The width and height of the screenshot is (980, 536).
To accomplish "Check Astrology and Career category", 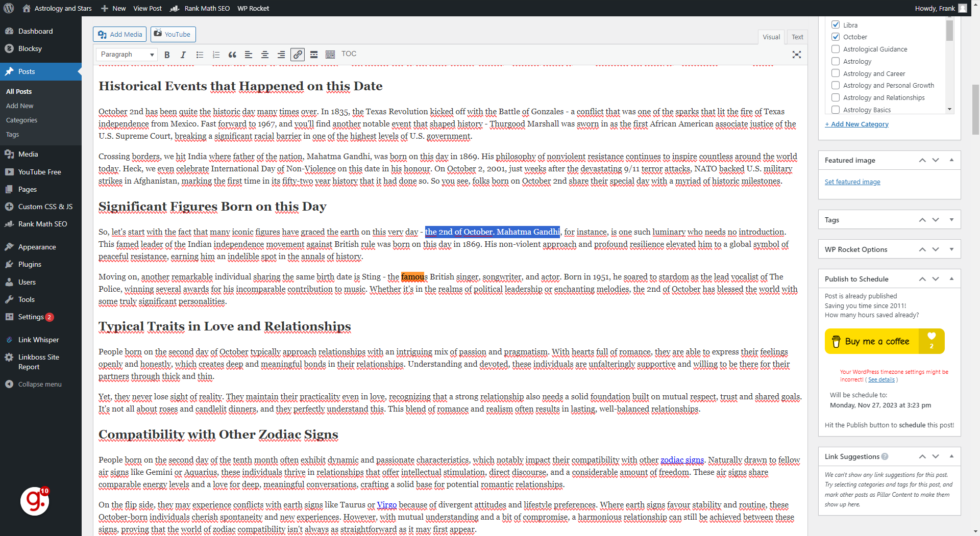I will coord(836,73).
